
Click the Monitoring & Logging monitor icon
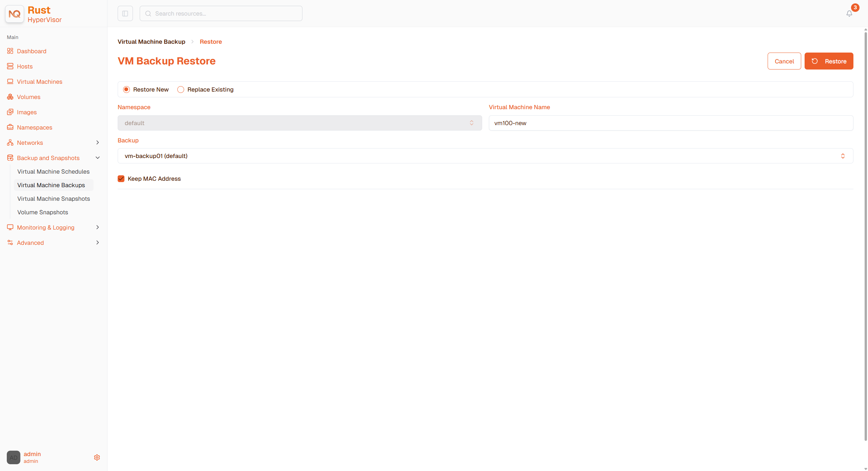pyautogui.click(x=10, y=228)
